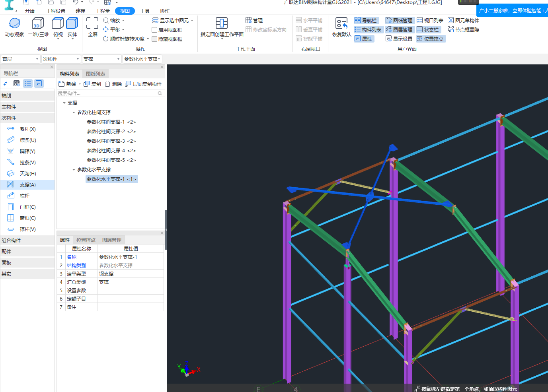Open the 建模 ribbon tab
Screen dimensions: 548x392
click(x=80, y=11)
